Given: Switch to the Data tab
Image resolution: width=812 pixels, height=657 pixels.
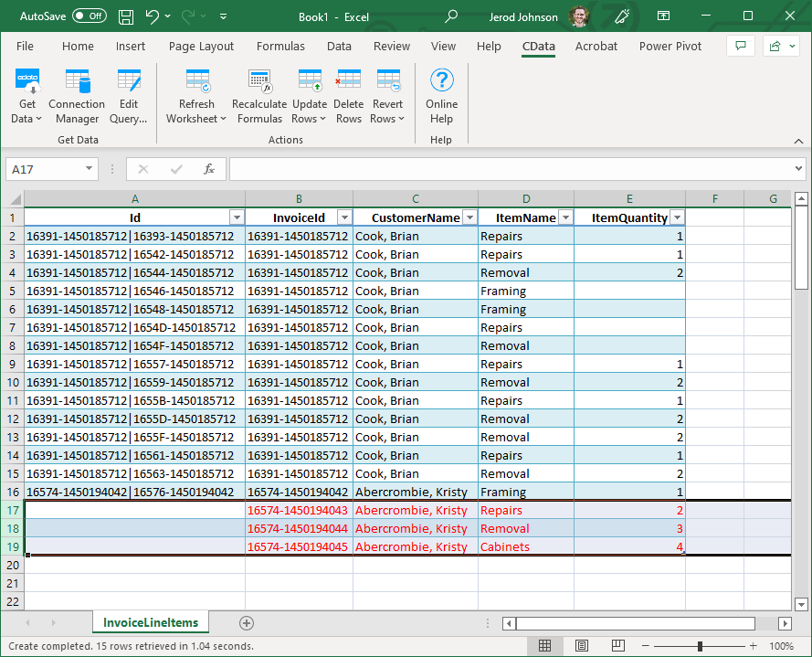Looking at the screenshot, I should (x=339, y=46).
